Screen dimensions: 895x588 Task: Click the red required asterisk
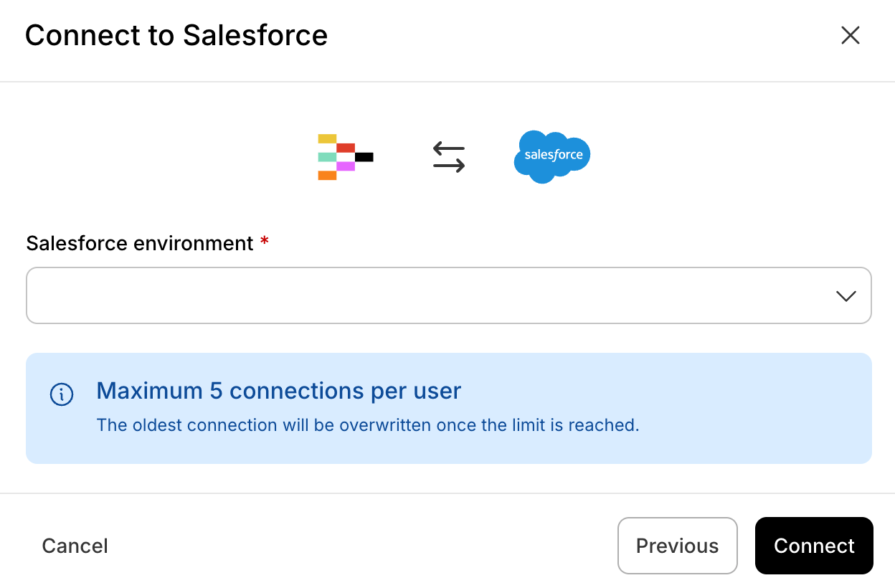point(265,242)
